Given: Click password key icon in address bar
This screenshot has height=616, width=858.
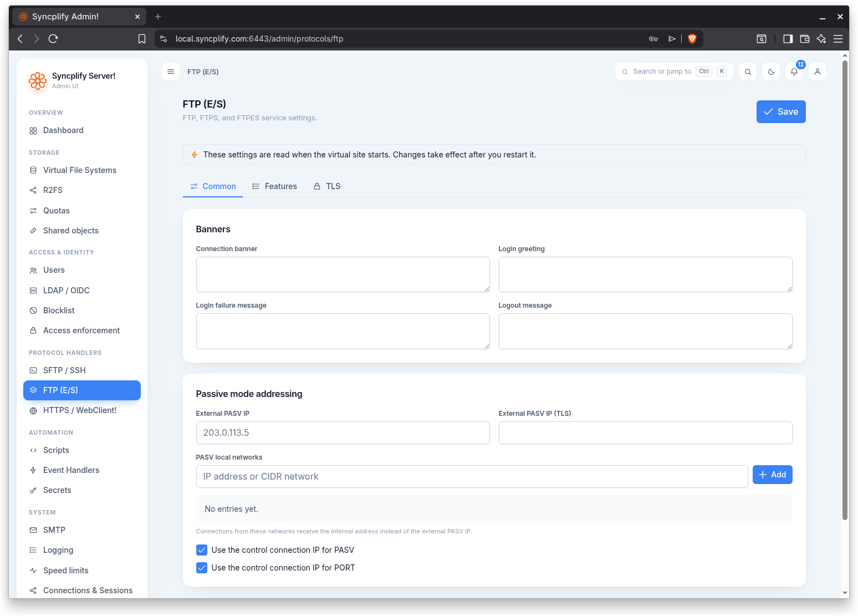Looking at the screenshot, I should tap(653, 39).
